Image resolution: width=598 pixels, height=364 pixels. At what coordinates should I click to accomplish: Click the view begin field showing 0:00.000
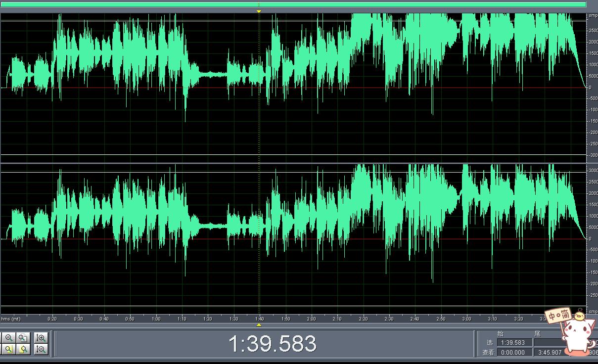pyautogui.click(x=514, y=353)
